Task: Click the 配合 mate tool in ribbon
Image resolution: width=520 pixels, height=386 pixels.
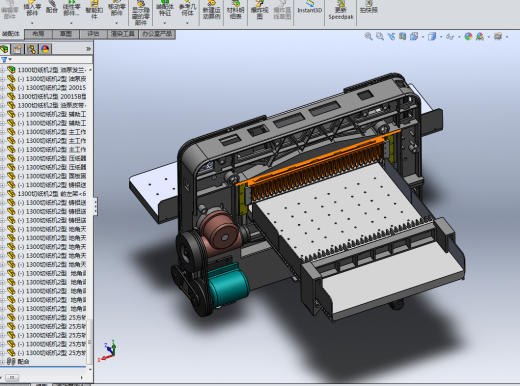Action: click(52, 7)
